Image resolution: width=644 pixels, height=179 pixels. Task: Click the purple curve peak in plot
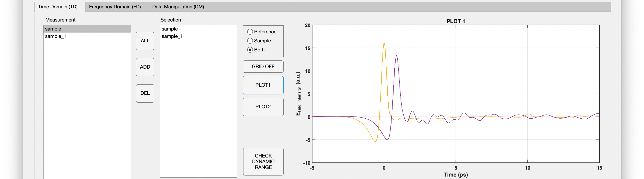[396, 56]
